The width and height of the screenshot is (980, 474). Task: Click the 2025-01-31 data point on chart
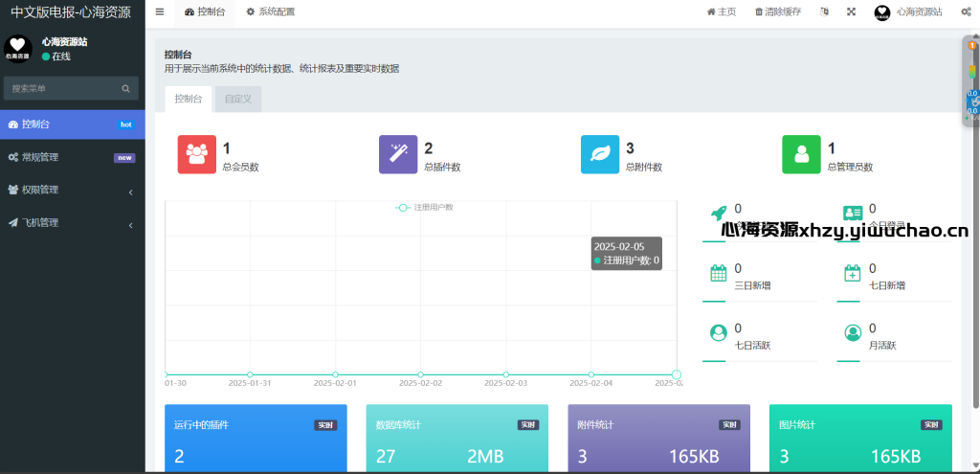[x=250, y=374]
